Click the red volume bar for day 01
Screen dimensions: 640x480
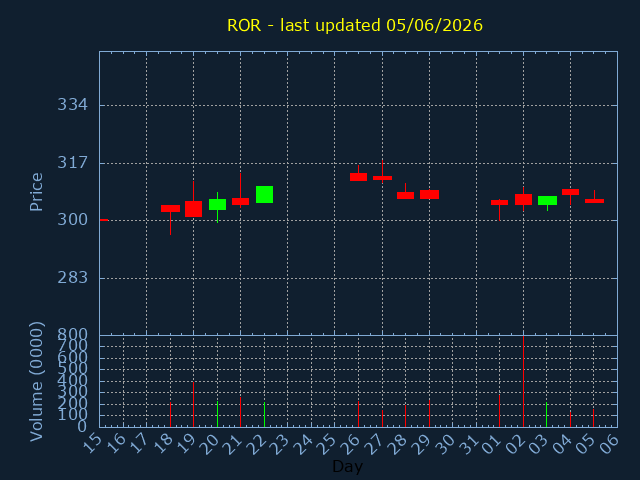(500, 411)
